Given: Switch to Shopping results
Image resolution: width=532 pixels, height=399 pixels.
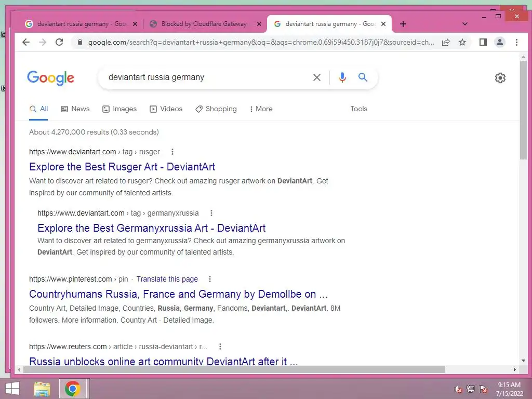Looking at the screenshot, I should pyautogui.click(x=216, y=109).
